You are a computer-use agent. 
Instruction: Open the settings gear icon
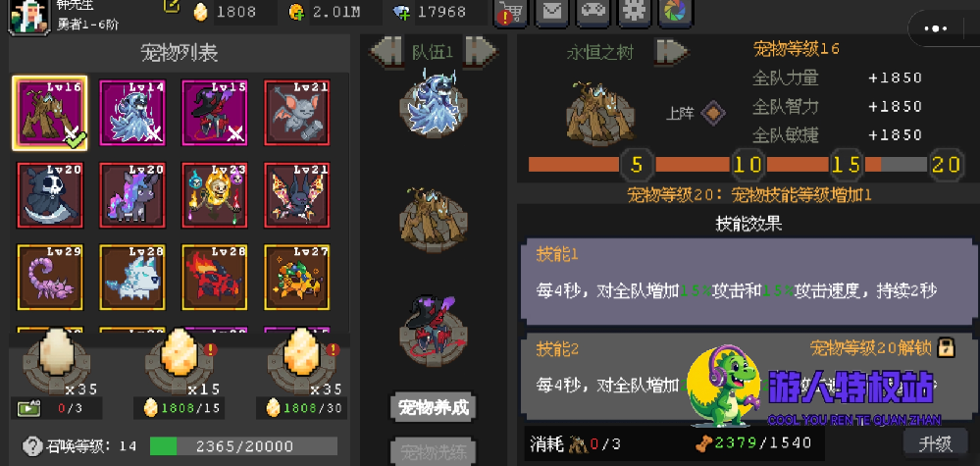[x=635, y=13]
